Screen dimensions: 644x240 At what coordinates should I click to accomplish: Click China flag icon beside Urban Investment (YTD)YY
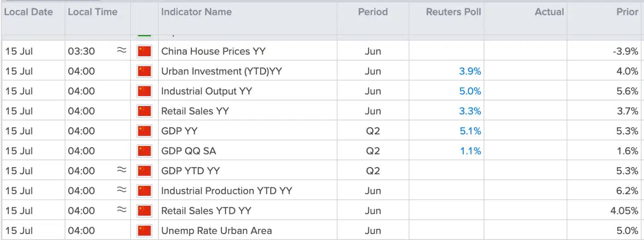click(x=144, y=71)
